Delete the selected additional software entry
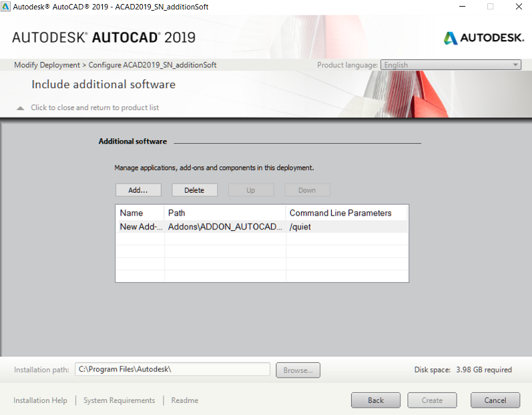This screenshot has height=415, width=532. click(194, 190)
